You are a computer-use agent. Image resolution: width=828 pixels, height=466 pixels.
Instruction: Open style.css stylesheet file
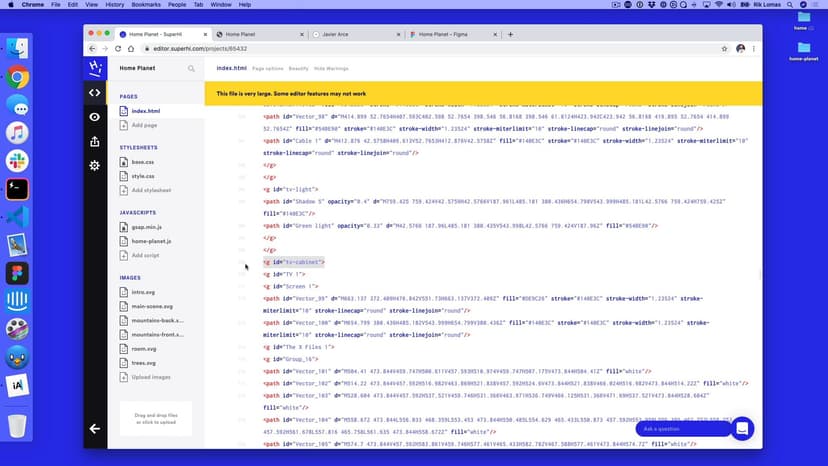[x=142, y=175]
